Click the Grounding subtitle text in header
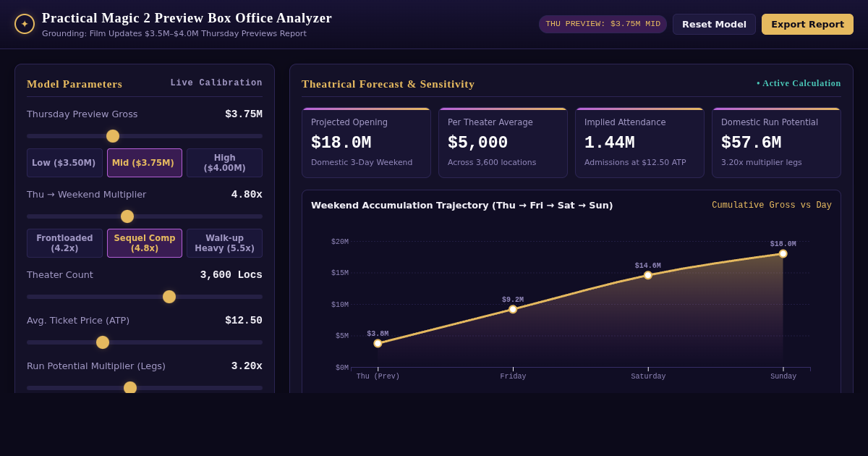Image resolution: width=868 pixels, height=456 pixels. (174, 34)
